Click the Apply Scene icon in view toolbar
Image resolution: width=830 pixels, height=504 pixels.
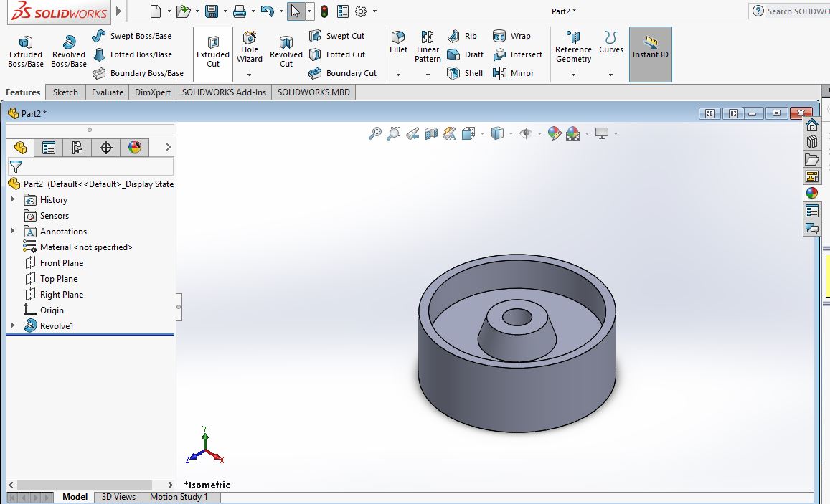pyautogui.click(x=572, y=133)
